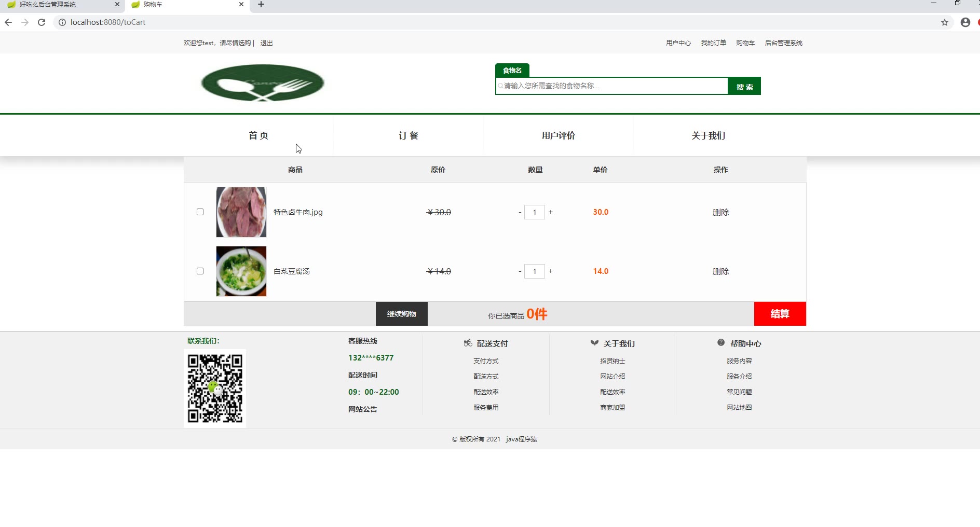This screenshot has width=980, height=527.
Task: Select the 购物车 browser tab
Action: click(x=187, y=5)
